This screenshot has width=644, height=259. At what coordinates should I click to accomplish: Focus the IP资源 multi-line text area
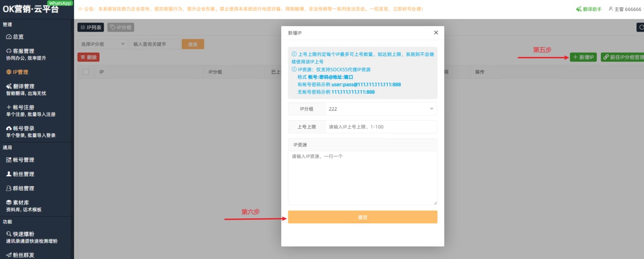point(363,178)
